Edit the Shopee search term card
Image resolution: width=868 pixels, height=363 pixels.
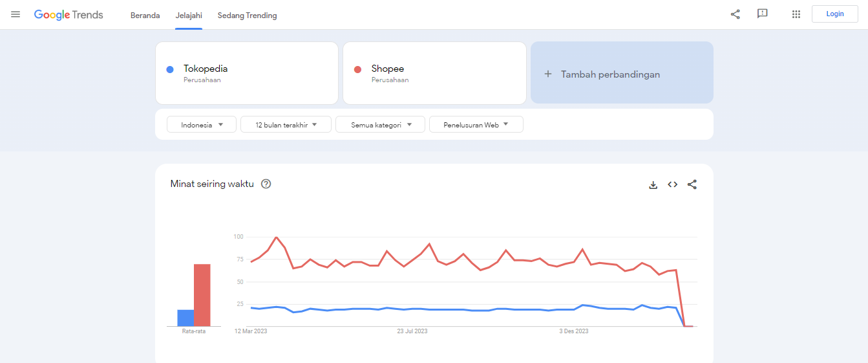pyautogui.click(x=434, y=73)
